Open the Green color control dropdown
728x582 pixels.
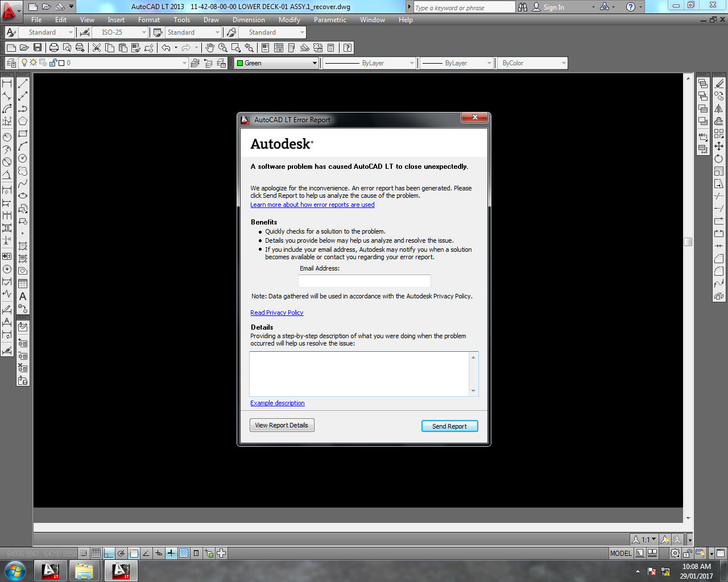[x=316, y=63]
